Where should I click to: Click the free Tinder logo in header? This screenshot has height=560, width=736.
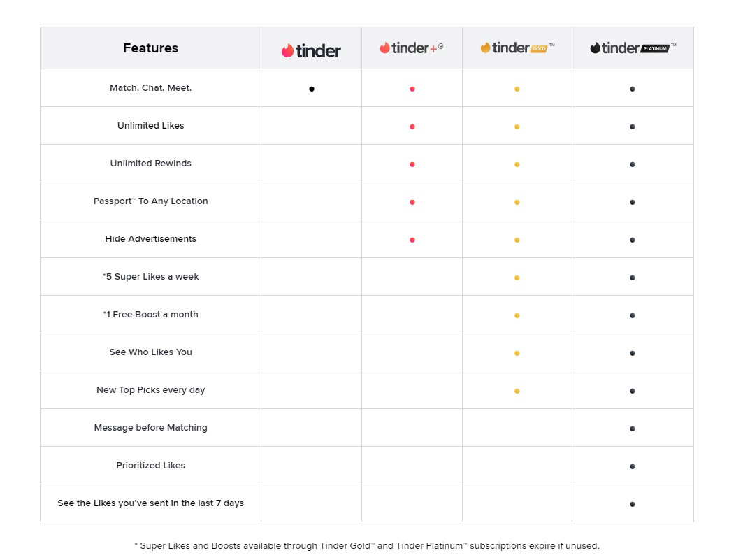click(311, 50)
